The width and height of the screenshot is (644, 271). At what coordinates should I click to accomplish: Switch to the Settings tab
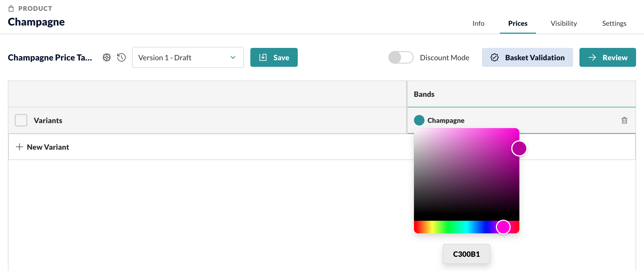(614, 23)
